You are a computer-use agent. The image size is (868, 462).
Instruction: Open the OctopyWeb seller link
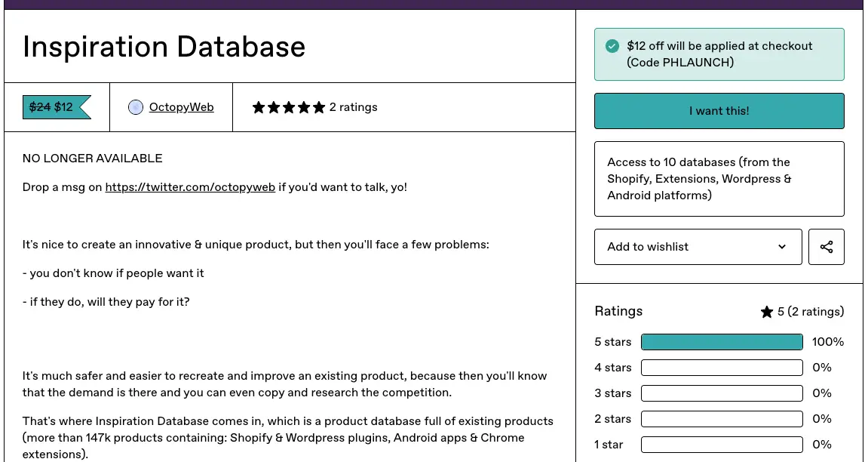click(181, 107)
